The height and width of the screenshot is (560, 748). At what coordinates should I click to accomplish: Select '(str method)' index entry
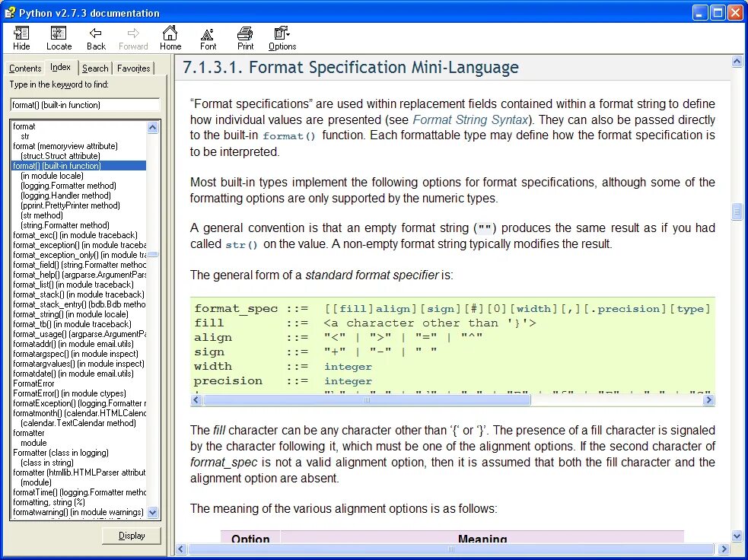point(42,215)
